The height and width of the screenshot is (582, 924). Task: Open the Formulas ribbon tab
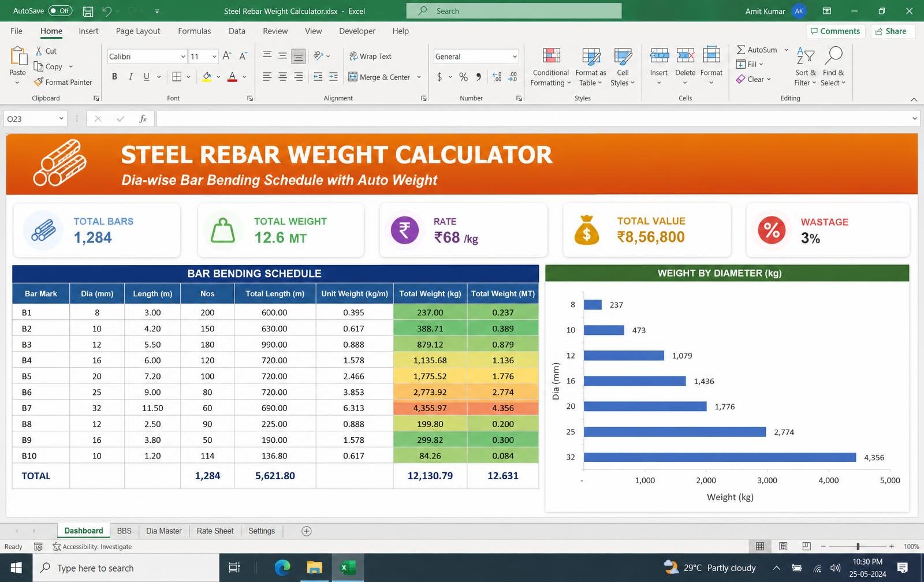click(x=194, y=31)
